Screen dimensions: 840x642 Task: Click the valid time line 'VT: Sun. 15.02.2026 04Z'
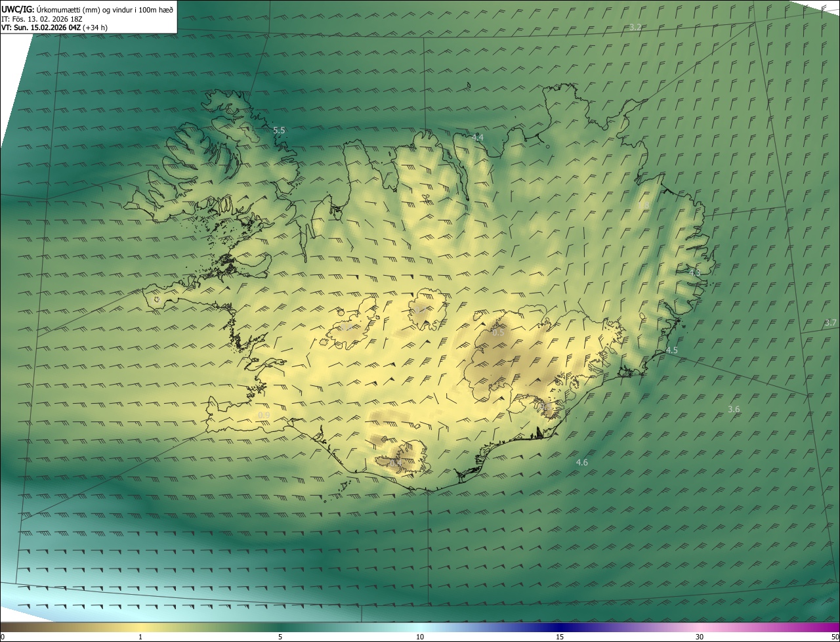pos(41,28)
